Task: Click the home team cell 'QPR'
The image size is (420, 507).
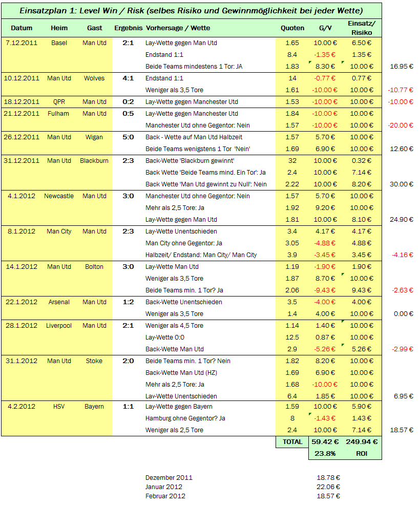Action: pyautogui.click(x=59, y=102)
